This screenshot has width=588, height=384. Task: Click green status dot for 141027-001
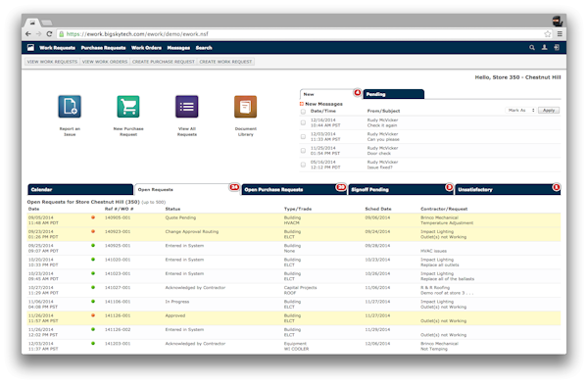point(93,287)
